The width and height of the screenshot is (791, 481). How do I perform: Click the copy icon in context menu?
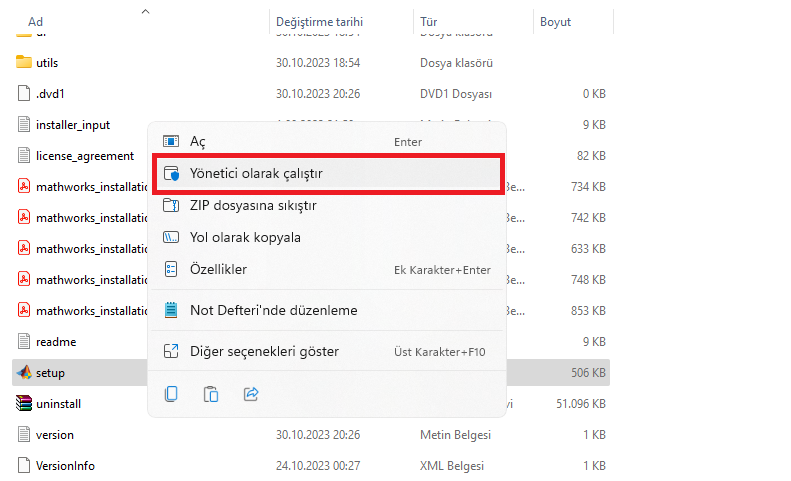[171, 394]
